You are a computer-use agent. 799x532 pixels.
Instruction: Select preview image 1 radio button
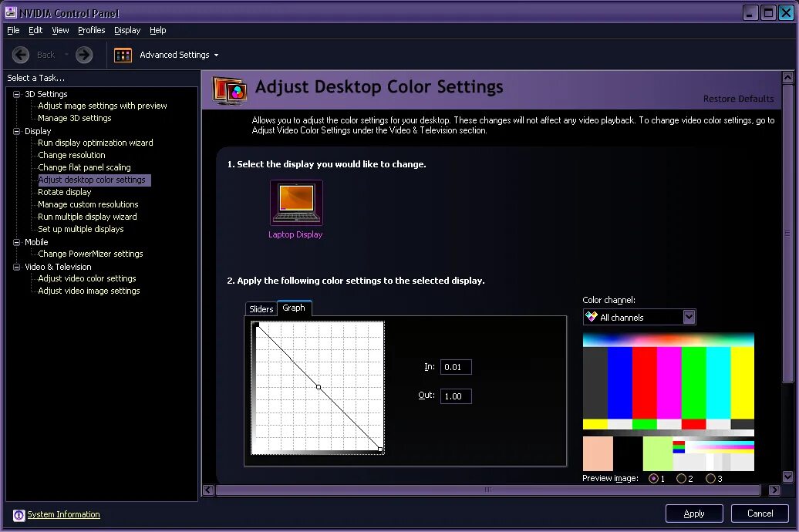(653, 479)
